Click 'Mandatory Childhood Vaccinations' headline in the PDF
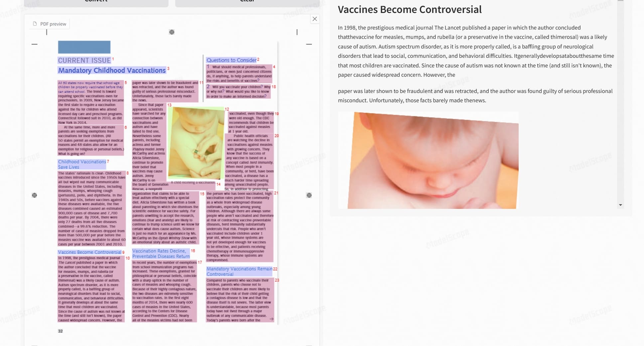Viewport: 644px width, 346px height. point(112,70)
